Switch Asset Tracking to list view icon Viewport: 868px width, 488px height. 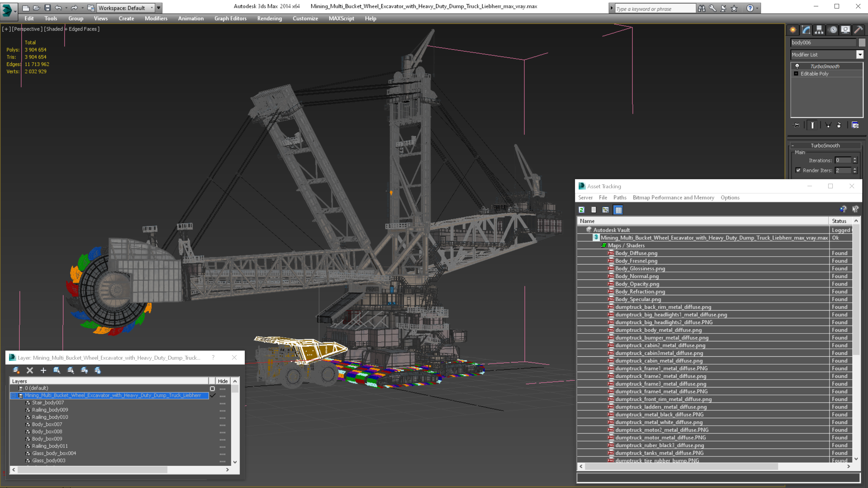(594, 210)
